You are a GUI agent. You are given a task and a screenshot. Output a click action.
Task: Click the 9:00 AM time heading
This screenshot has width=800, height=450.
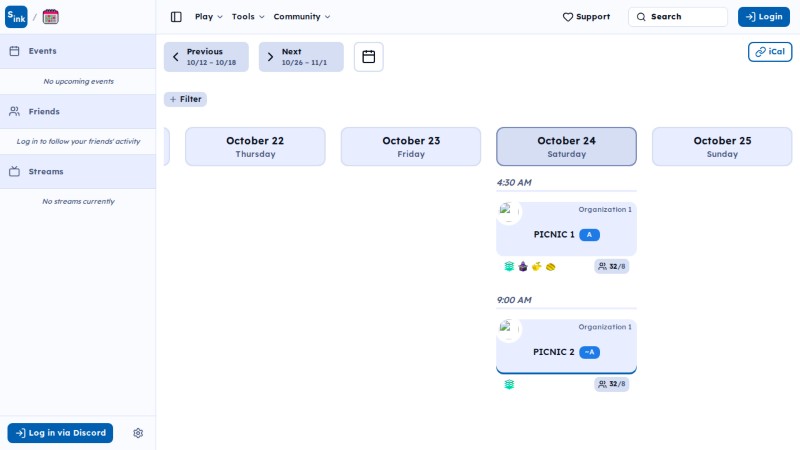click(514, 300)
